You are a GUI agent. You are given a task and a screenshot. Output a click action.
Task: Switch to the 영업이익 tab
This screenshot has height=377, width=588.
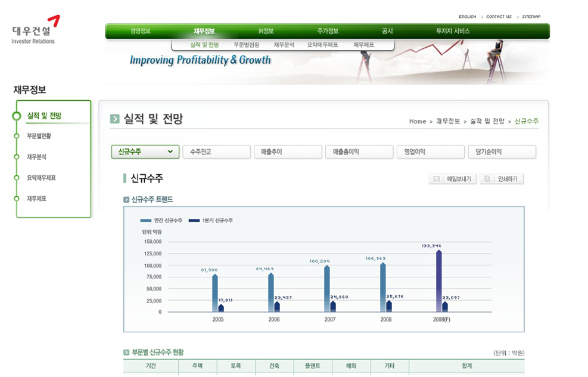[x=430, y=152]
